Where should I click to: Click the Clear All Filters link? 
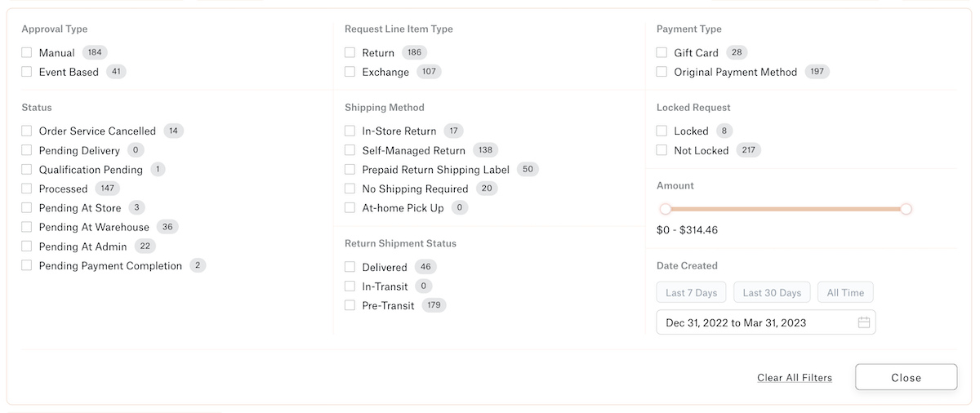pos(795,378)
